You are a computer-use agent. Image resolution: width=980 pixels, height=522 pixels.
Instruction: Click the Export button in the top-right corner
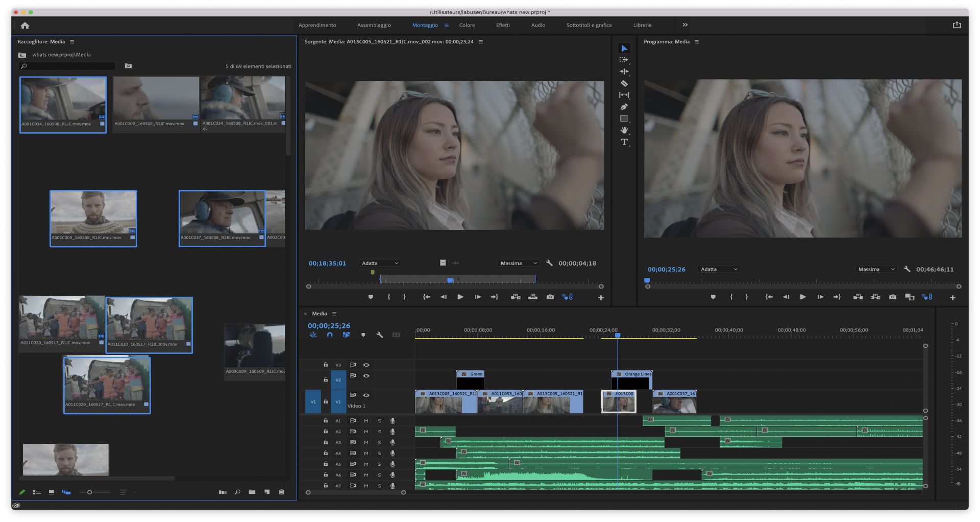pos(956,24)
